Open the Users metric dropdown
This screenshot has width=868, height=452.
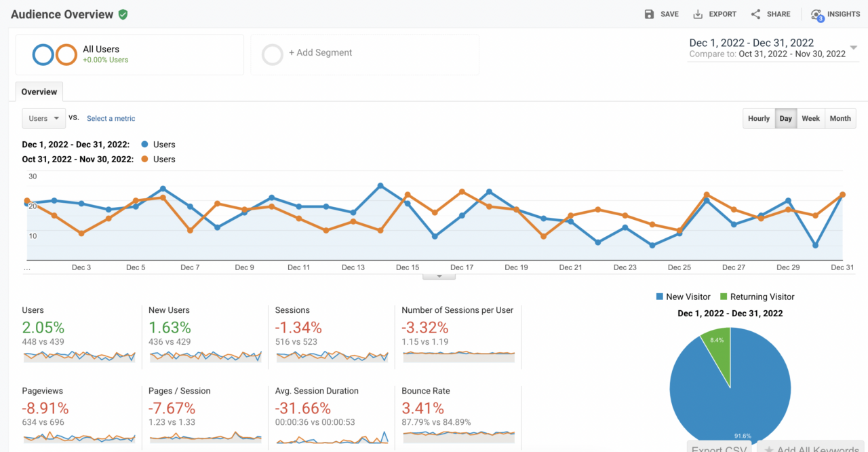pyautogui.click(x=44, y=119)
